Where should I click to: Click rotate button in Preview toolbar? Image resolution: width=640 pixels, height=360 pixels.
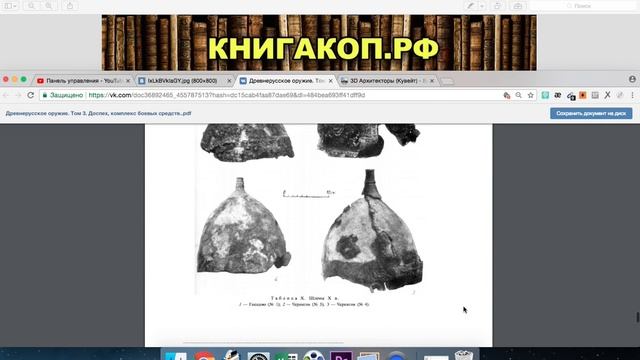pos(498,6)
